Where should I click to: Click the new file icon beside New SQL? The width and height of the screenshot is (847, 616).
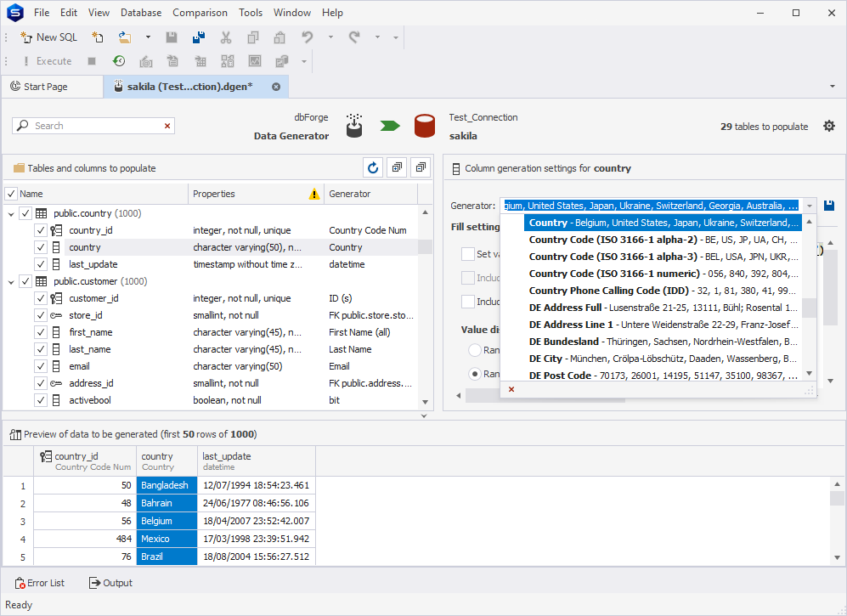97,37
